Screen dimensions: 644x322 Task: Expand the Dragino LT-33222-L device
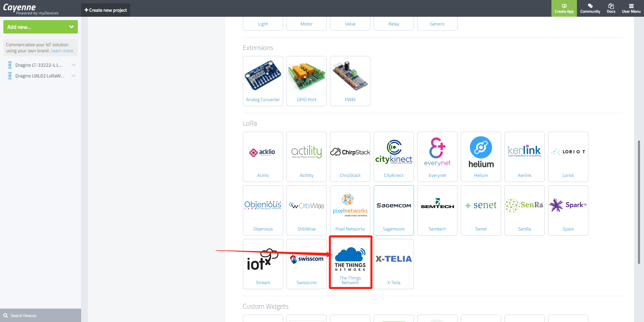coord(73,65)
